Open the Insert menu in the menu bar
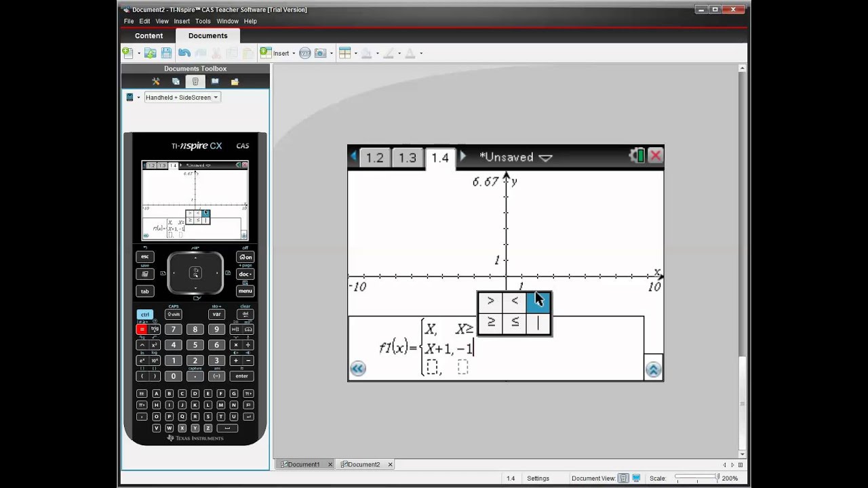This screenshot has width=868, height=488. 182,21
